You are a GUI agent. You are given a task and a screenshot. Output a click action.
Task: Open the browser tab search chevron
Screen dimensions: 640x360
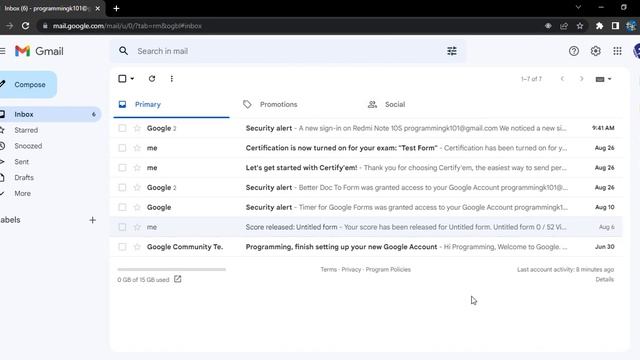pyautogui.click(x=578, y=7)
